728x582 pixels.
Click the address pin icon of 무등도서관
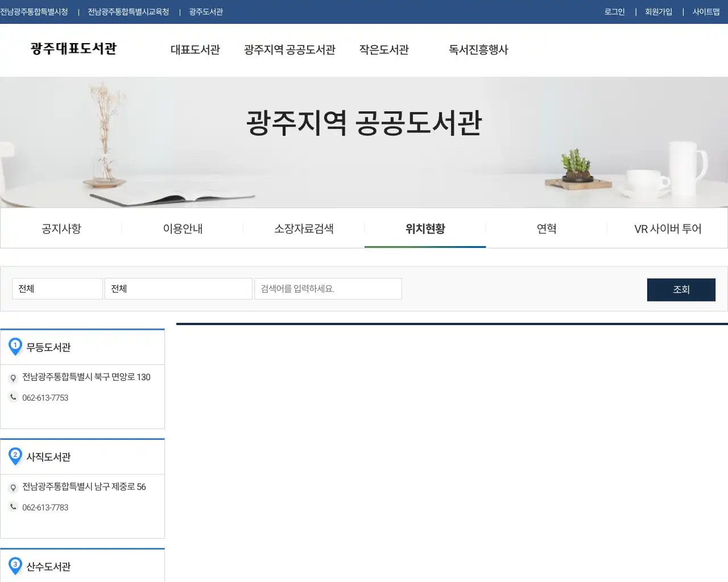point(13,378)
